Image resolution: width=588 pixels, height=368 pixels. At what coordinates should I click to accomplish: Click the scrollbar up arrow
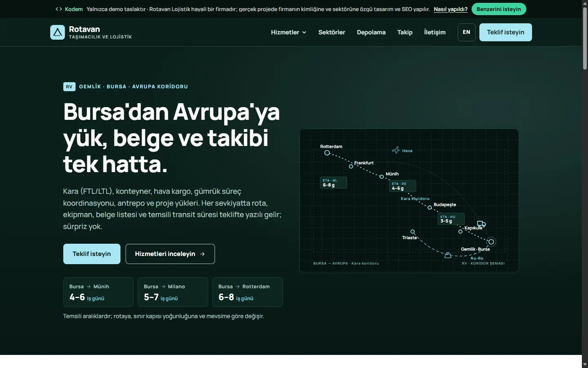(x=585, y=3)
